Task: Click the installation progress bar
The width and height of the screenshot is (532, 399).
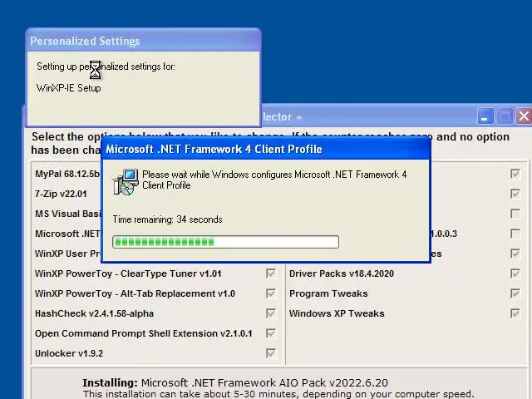Action: click(225, 242)
